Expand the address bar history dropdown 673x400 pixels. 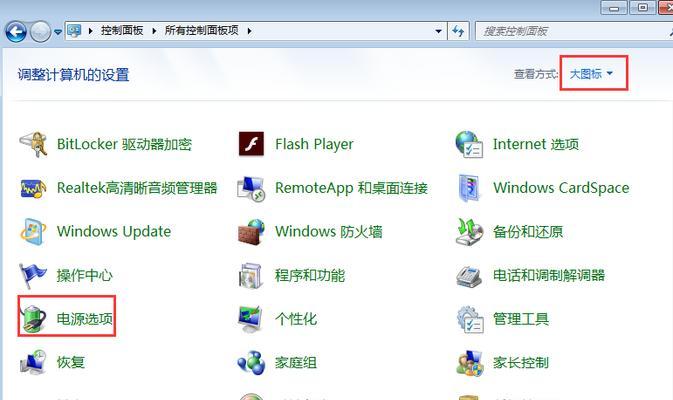coord(438,31)
